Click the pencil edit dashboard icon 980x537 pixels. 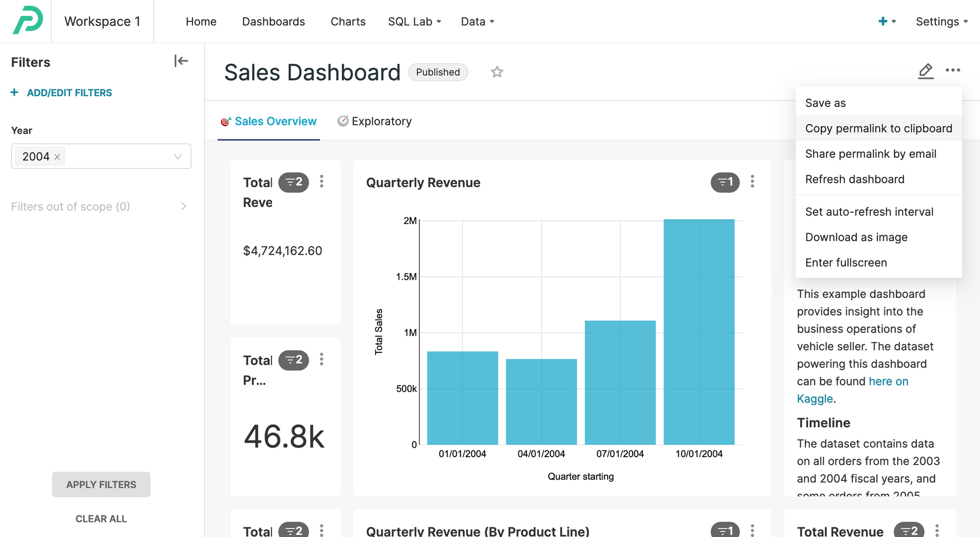pyautogui.click(x=925, y=71)
